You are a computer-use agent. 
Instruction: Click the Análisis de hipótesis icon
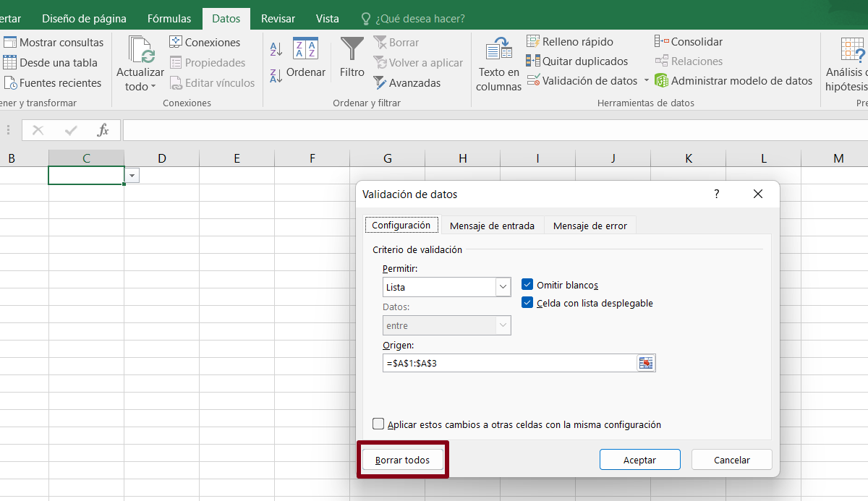(x=854, y=49)
